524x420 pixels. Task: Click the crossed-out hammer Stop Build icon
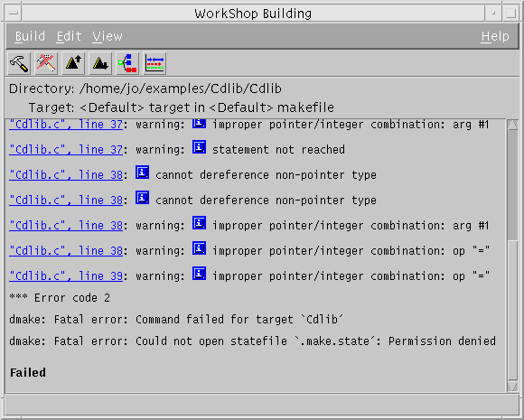click(x=46, y=63)
